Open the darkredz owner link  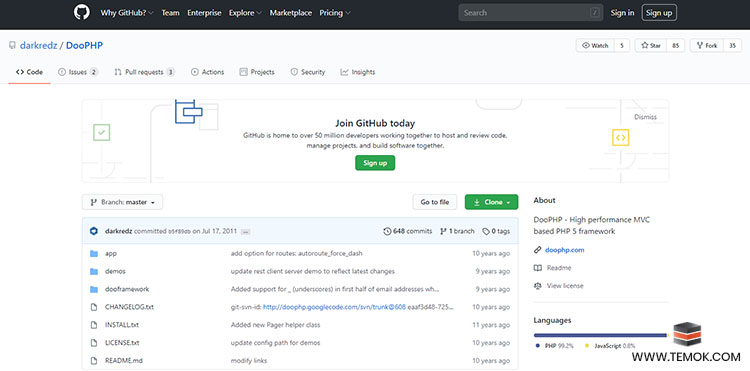pyautogui.click(x=39, y=45)
